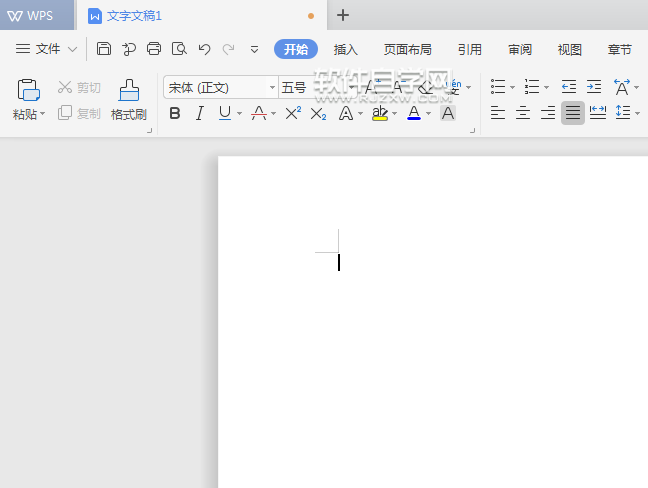Apply superscript formatting (X²)
The height and width of the screenshot is (488, 648).
[x=293, y=113]
